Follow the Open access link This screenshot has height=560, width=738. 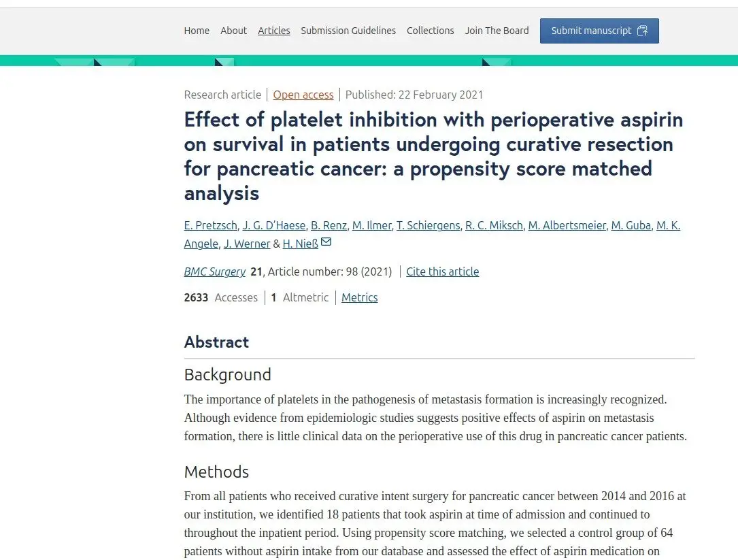click(303, 95)
